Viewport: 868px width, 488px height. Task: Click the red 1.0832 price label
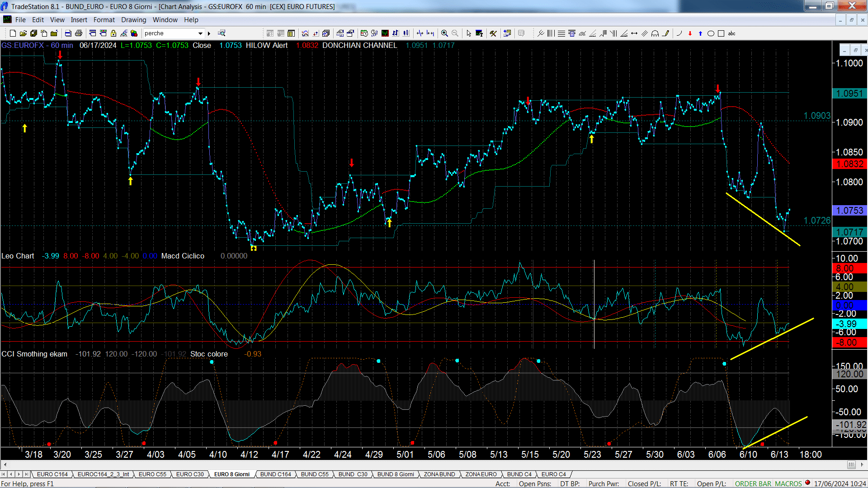click(x=849, y=164)
